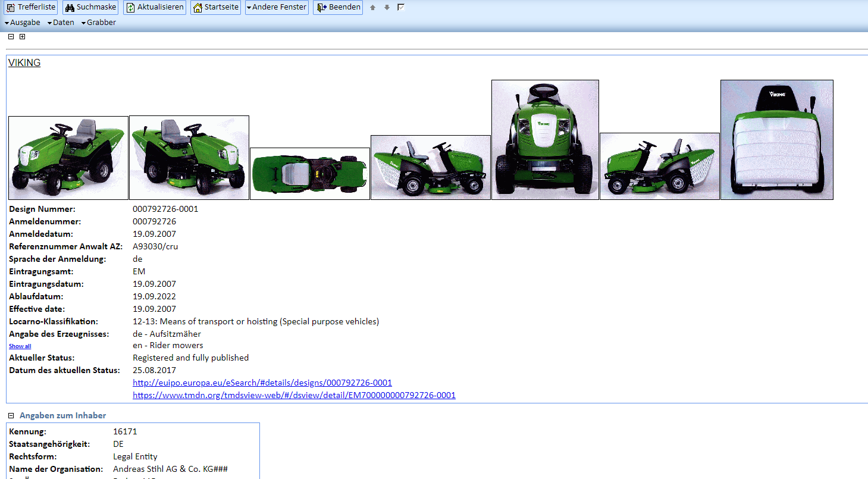Open the Suchmaske search form
The height and width of the screenshot is (479, 868).
coord(90,7)
